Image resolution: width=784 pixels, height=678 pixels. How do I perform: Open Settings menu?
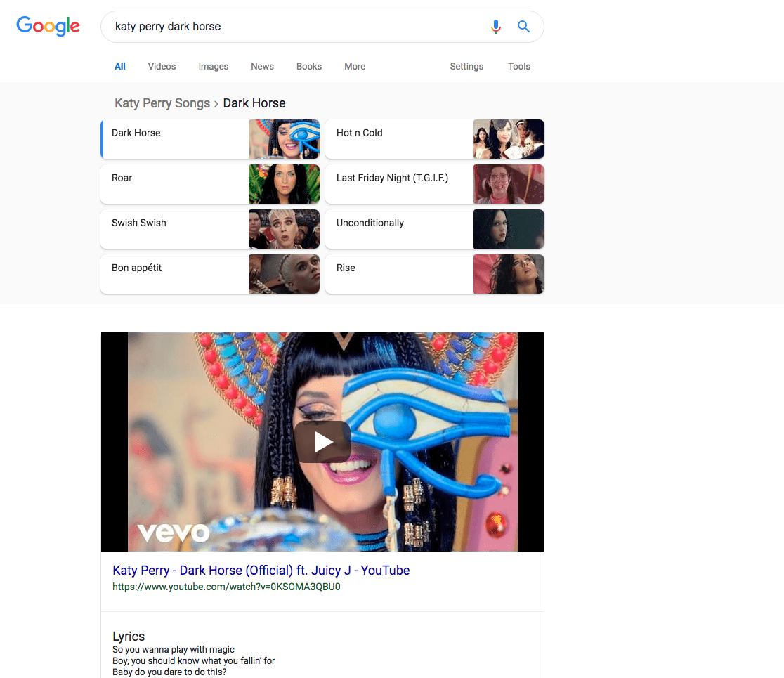[x=466, y=67]
